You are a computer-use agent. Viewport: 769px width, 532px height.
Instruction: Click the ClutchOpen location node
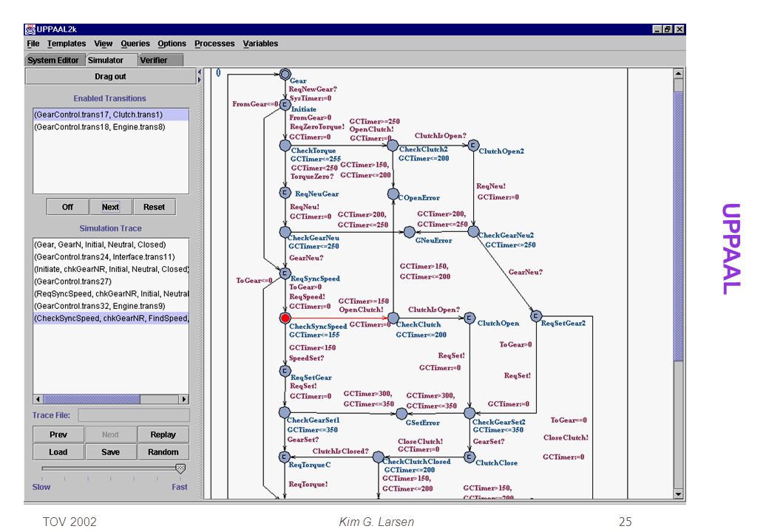coord(470,318)
